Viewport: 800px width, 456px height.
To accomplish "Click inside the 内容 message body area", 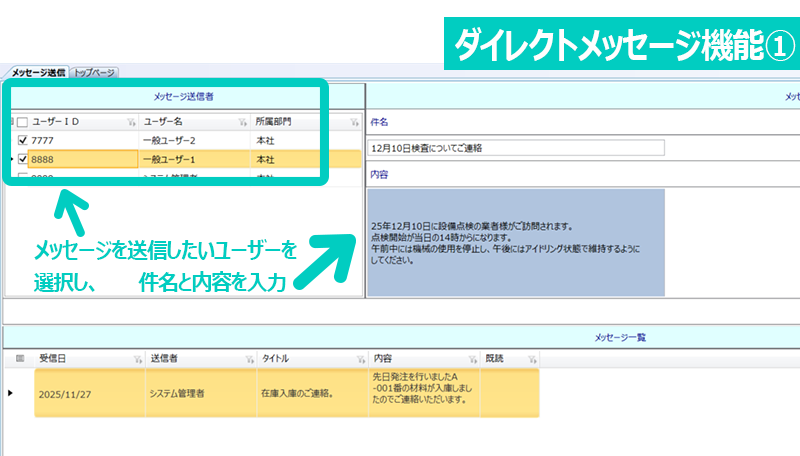I will click(516, 242).
